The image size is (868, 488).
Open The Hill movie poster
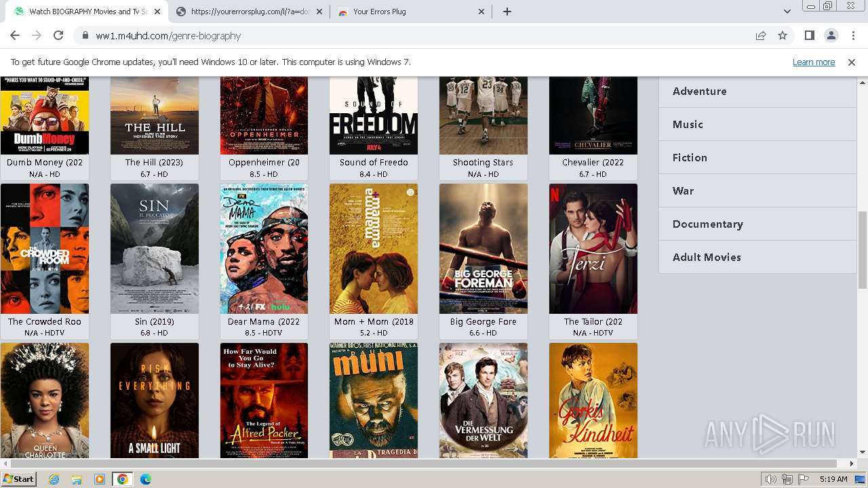[x=155, y=116]
